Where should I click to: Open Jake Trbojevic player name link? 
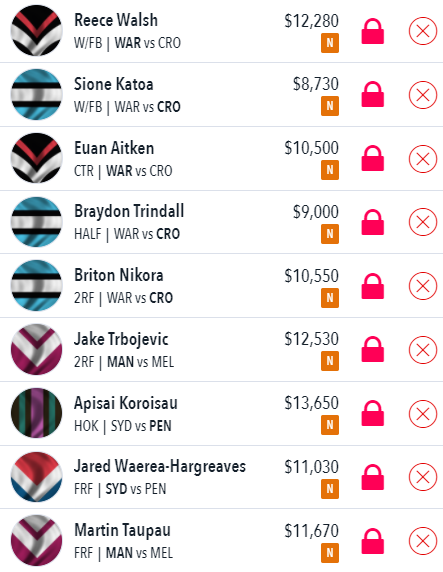[x=121, y=339]
